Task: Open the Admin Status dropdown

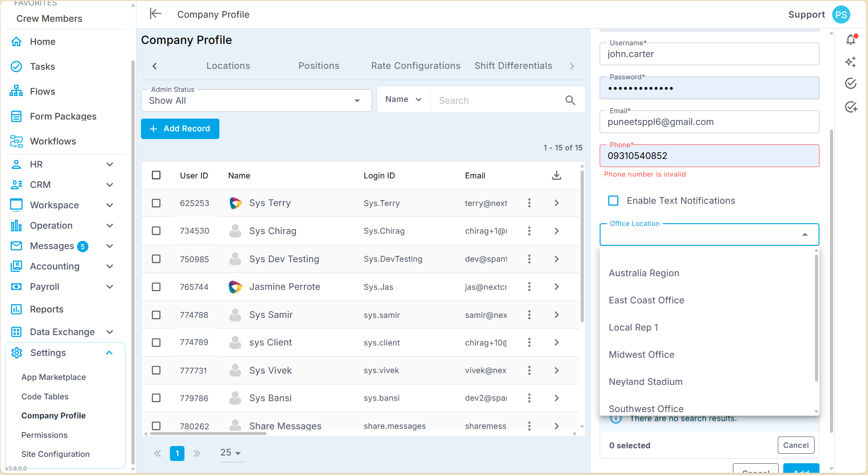Action: pos(256,101)
